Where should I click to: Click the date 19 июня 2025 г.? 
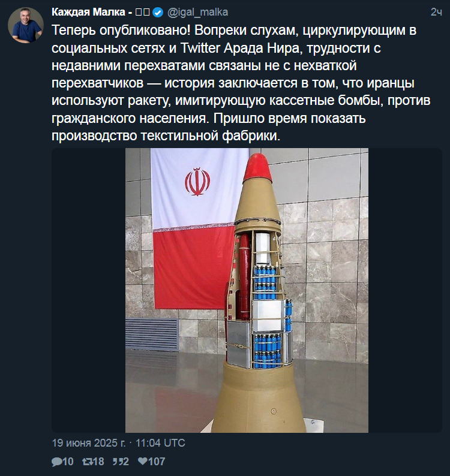(88, 443)
